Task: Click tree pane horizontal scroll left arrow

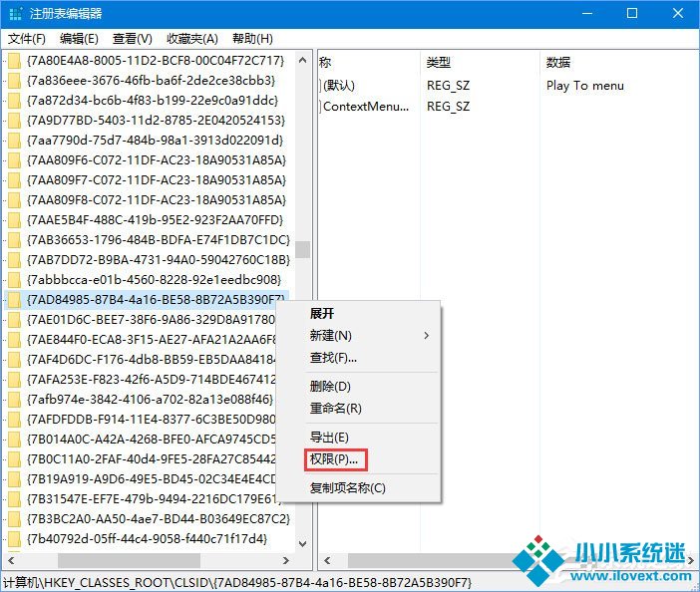Action: [11, 561]
